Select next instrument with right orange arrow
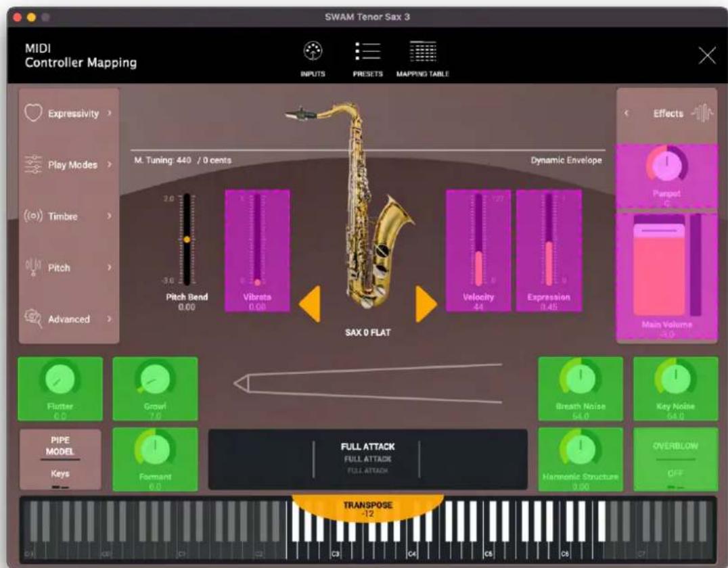This screenshot has width=728, height=568. point(426,304)
